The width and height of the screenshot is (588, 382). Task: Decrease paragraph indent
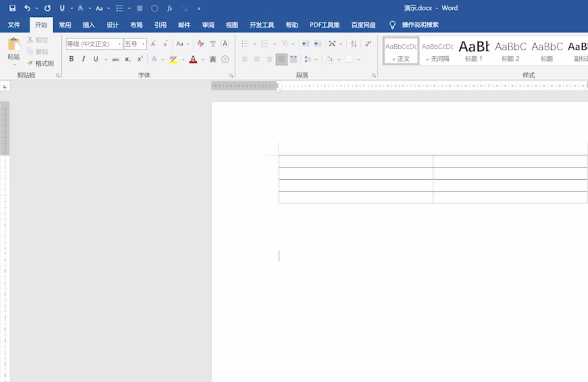pyautogui.click(x=305, y=44)
